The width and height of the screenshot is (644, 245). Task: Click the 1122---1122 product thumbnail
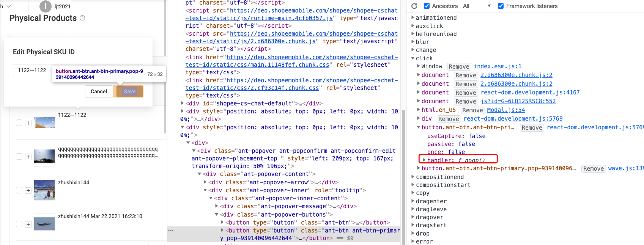[44, 122]
